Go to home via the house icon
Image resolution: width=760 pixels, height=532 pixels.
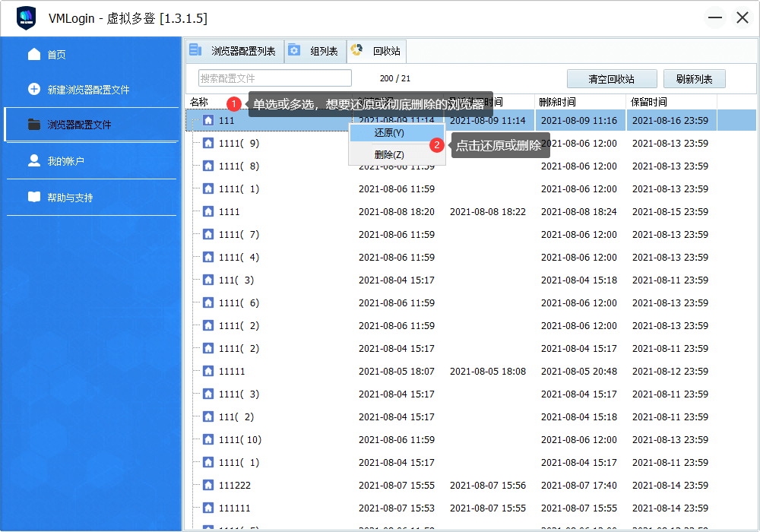[x=34, y=54]
